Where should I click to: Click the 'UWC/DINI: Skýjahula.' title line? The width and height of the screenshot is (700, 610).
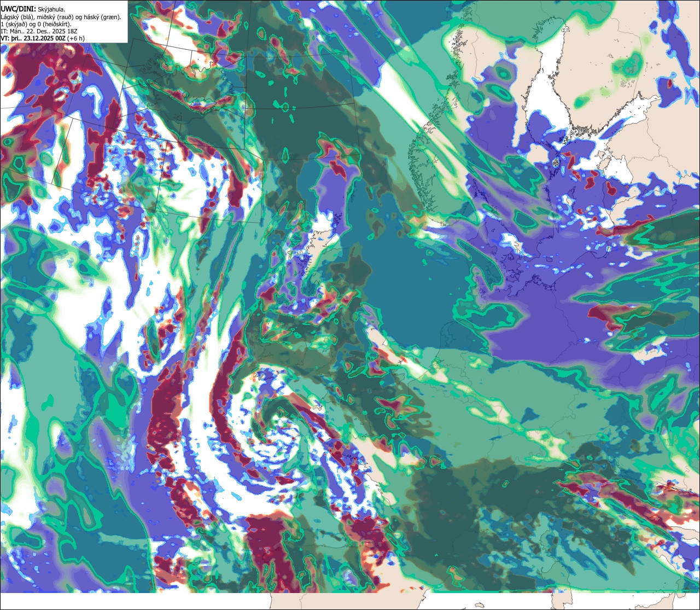(33, 9)
